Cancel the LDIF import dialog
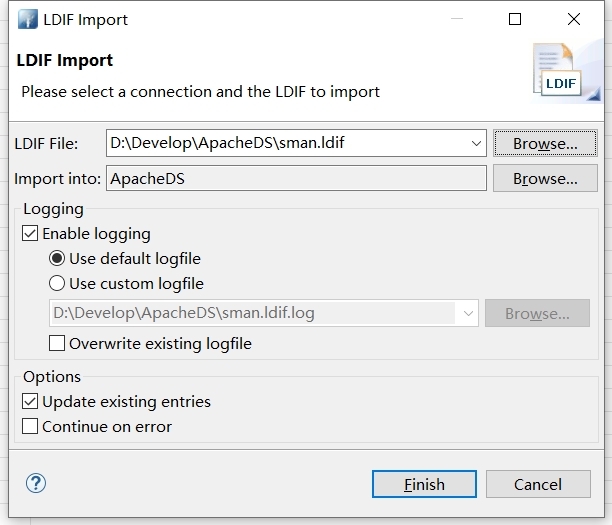612x525 pixels. pyautogui.click(x=538, y=484)
